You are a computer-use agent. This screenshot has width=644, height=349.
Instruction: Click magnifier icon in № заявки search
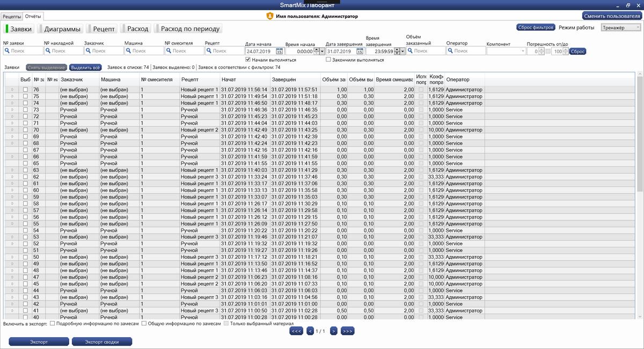pyautogui.click(x=8, y=51)
